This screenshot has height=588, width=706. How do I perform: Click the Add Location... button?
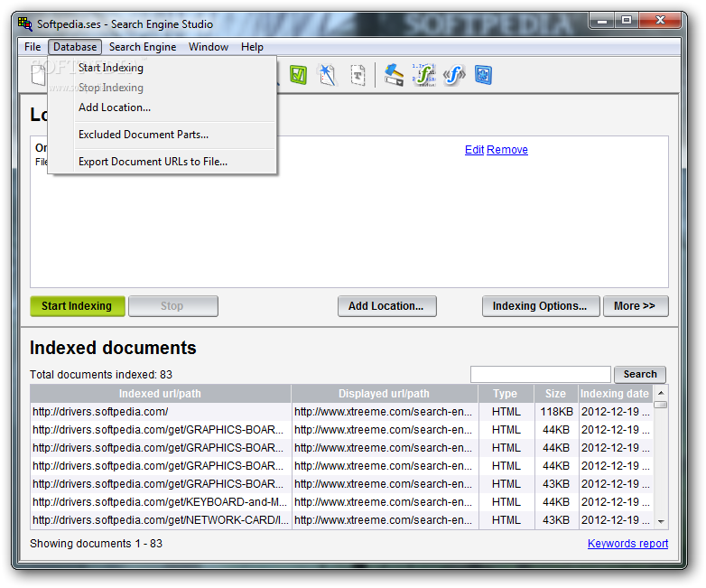pyautogui.click(x=386, y=306)
